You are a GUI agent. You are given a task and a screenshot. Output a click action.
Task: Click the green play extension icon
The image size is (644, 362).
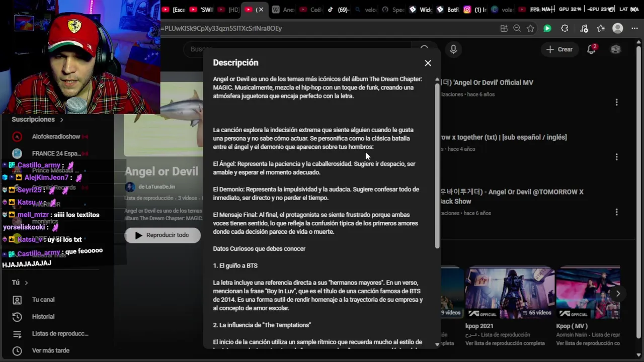(547, 29)
